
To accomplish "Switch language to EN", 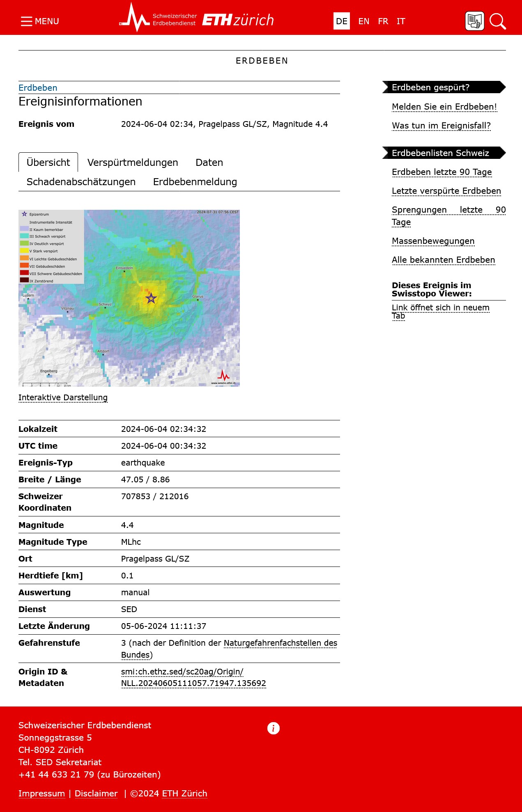I will click(364, 21).
